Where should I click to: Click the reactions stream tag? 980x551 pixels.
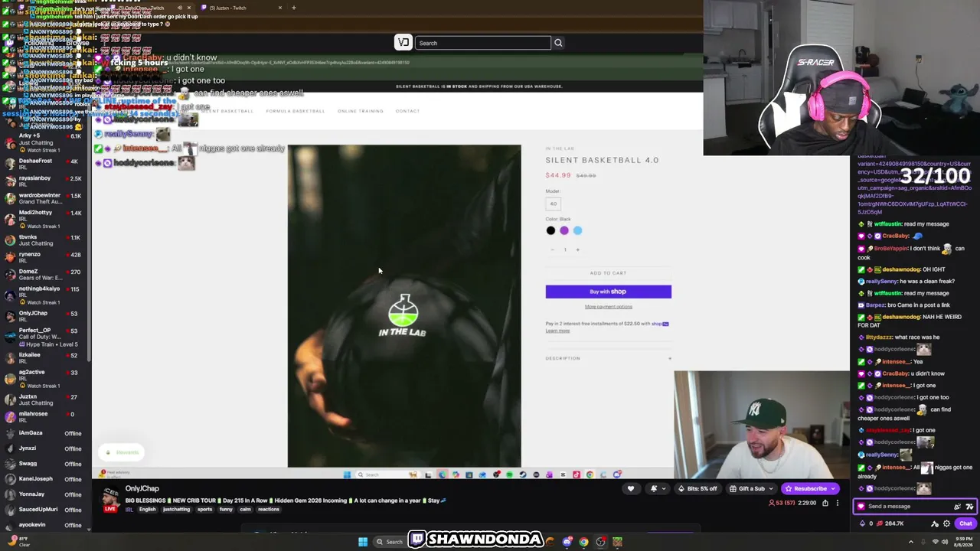click(x=268, y=510)
